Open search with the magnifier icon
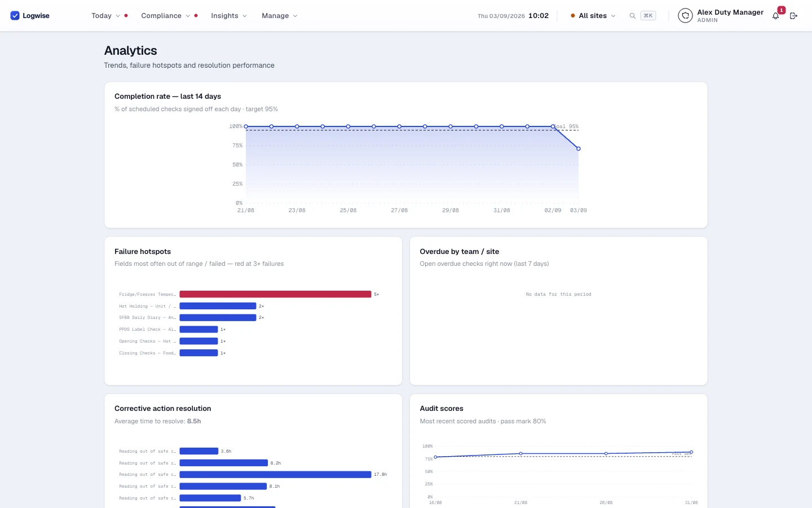The height and width of the screenshot is (508, 812). [633, 16]
